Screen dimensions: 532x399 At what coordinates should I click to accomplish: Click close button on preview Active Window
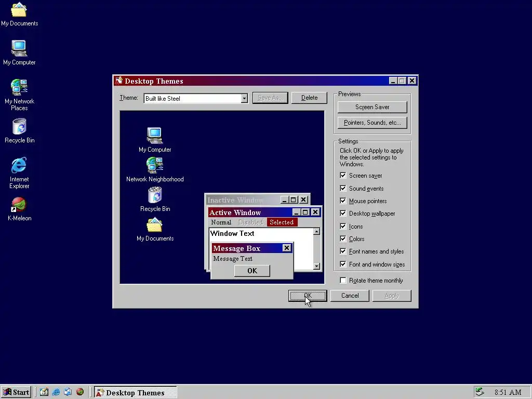click(315, 212)
